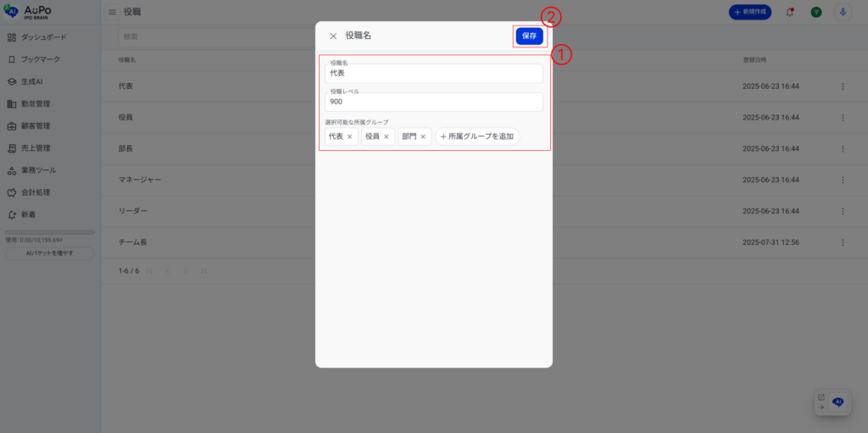This screenshot has height=433, width=868.
Task: Click the microphone voice input icon
Action: coord(843,12)
